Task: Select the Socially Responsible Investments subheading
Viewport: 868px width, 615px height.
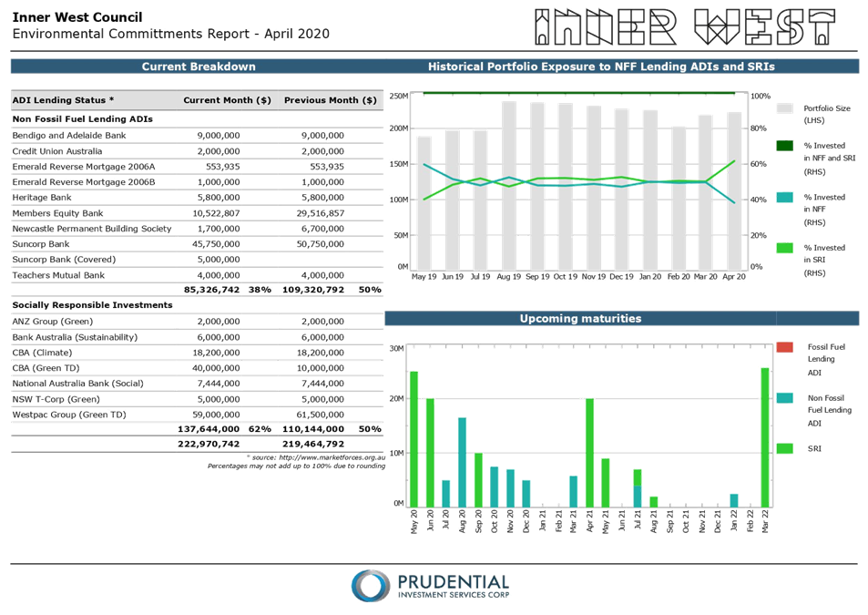Action: (x=92, y=305)
